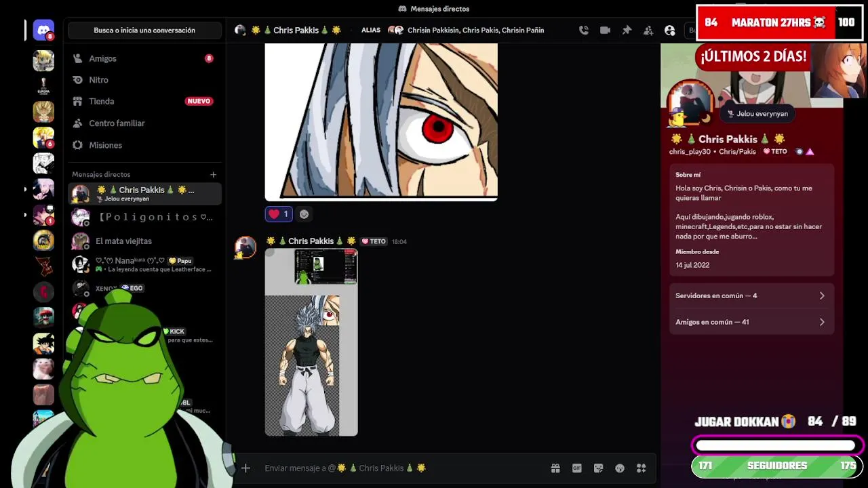Open pinned messages
This screenshot has height=488, width=868.
[x=627, y=30]
